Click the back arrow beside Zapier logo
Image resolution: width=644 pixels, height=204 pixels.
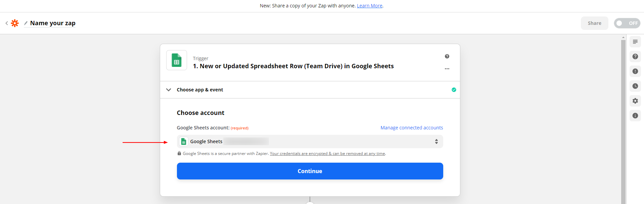(x=7, y=23)
